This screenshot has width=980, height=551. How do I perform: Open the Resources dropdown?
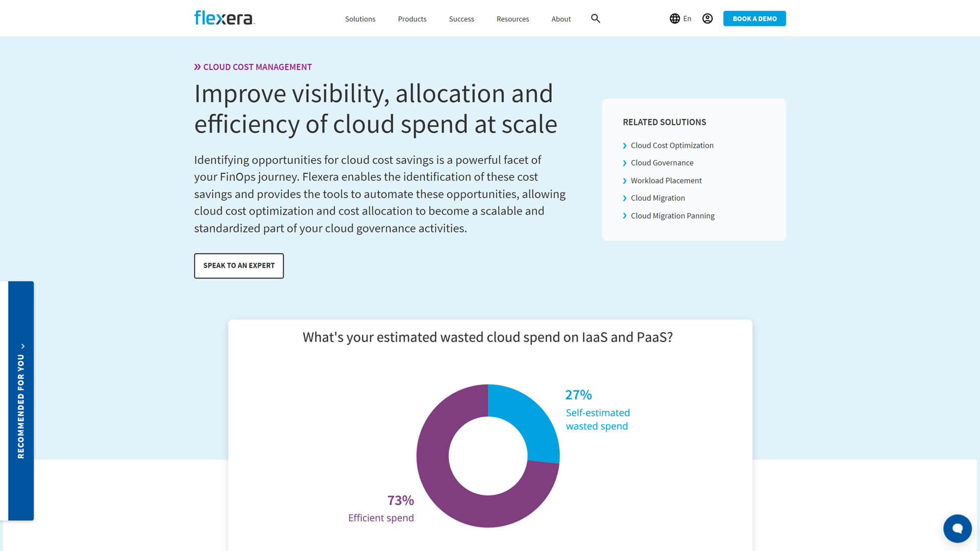click(512, 19)
